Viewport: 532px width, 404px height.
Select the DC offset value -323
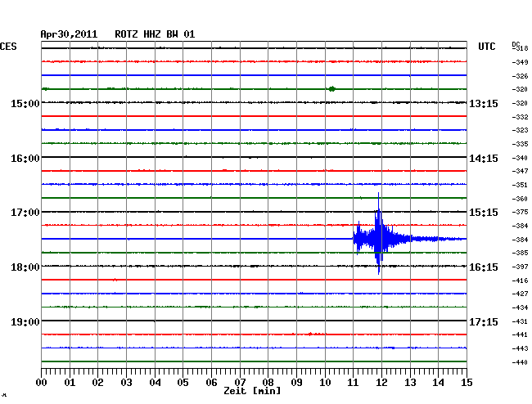tap(520, 130)
